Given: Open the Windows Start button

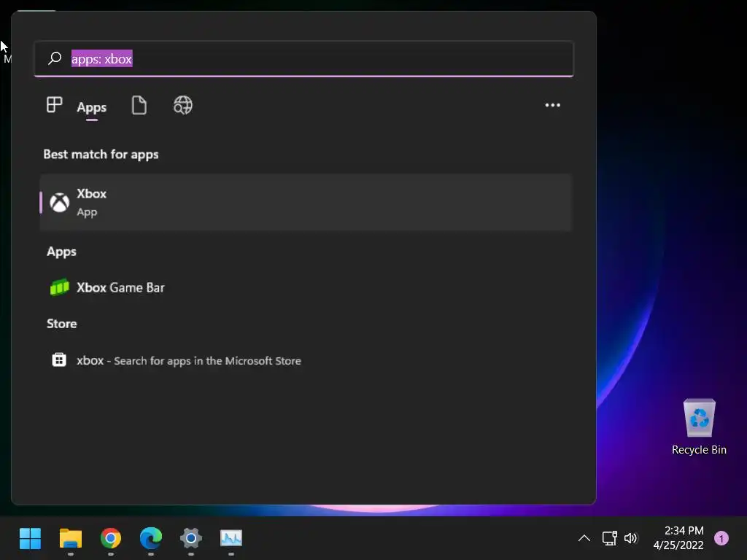Looking at the screenshot, I should click(30, 539).
